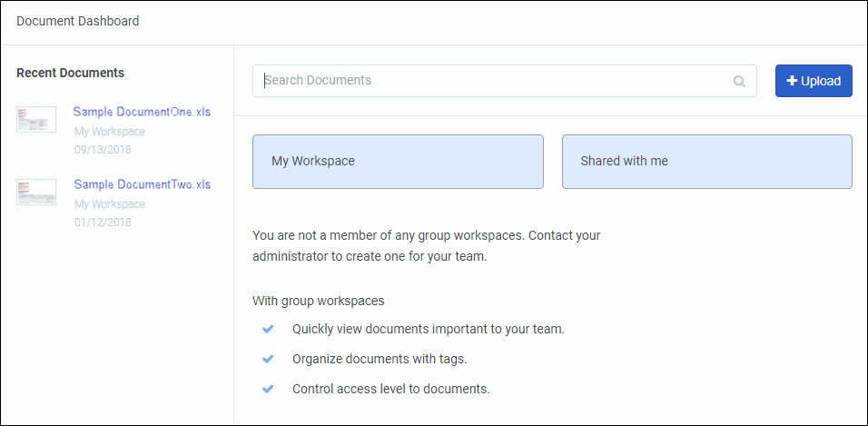The image size is (868, 426).
Task: Click 'With group workspaces' text
Action: (319, 302)
